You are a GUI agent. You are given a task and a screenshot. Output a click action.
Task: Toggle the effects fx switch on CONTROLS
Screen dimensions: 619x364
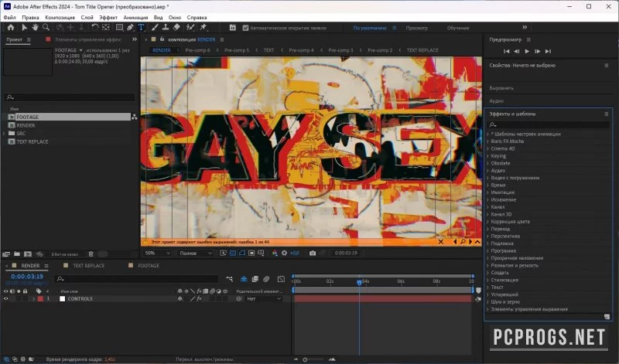[200, 299]
